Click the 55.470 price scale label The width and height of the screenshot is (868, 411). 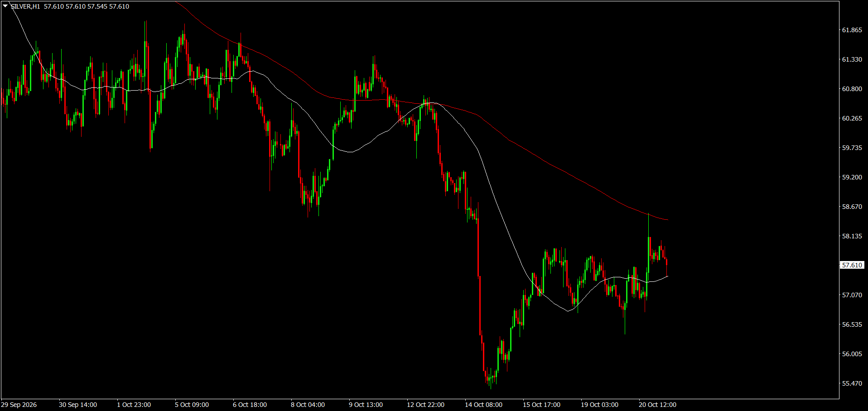852,383
